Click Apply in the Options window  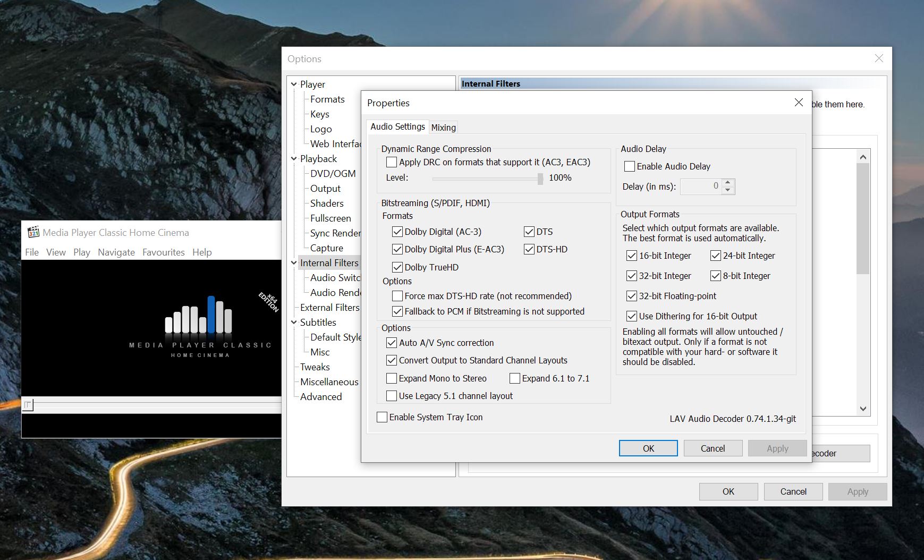pos(858,491)
